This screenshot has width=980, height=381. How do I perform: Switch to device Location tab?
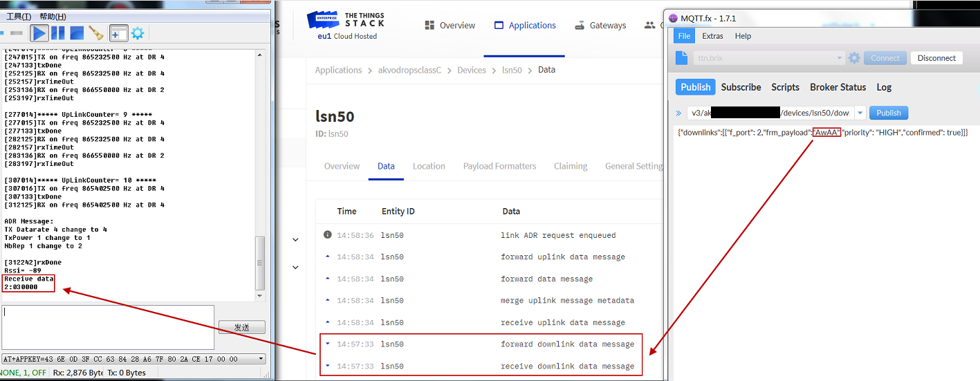pos(429,166)
